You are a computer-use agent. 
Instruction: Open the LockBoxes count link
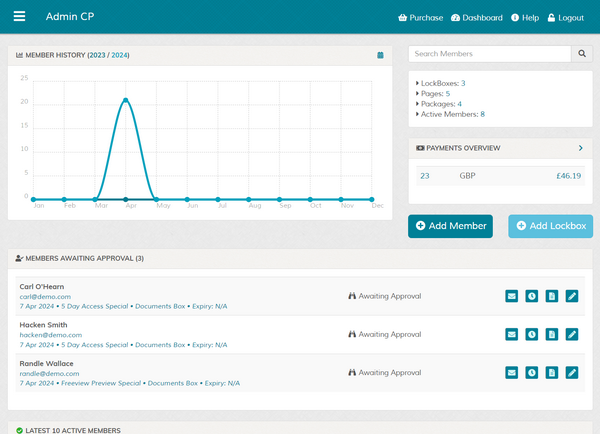[463, 83]
